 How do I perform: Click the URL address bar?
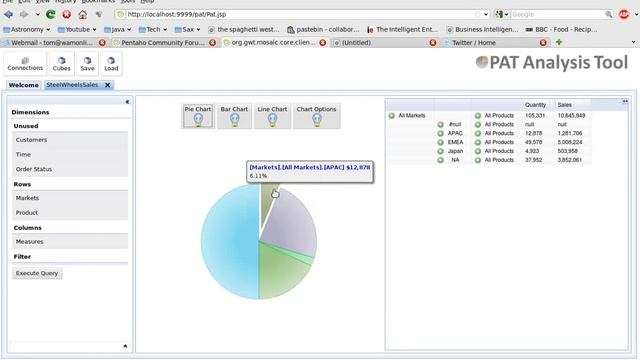click(x=302, y=14)
